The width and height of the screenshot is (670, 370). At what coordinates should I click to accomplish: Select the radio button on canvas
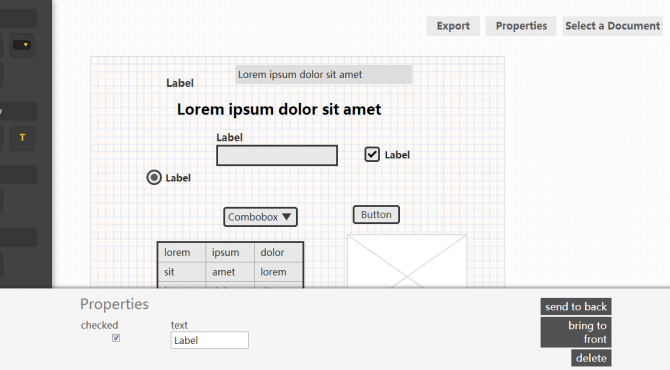click(x=154, y=177)
